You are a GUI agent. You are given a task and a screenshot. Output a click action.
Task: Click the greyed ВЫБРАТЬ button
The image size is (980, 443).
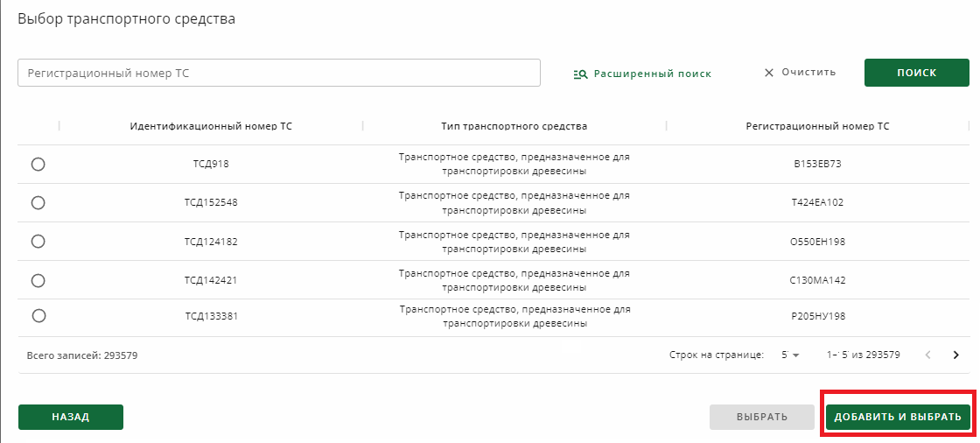click(x=762, y=418)
